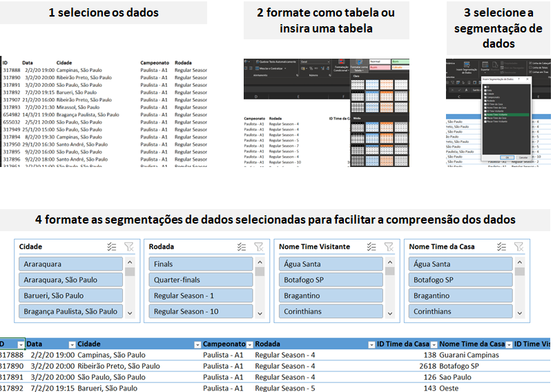Click table cell 'Regular Season - 5'
Viewport: 553px width, 392px height.
click(x=285, y=388)
